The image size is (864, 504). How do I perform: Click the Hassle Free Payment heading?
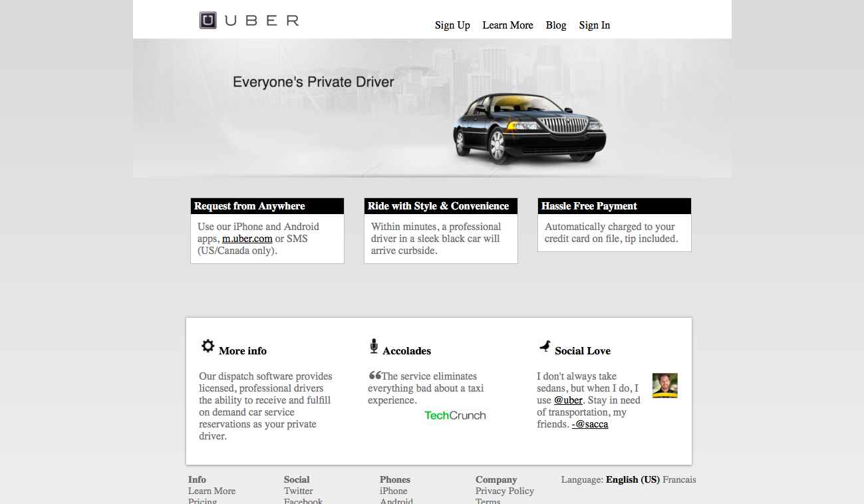pyautogui.click(x=589, y=206)
